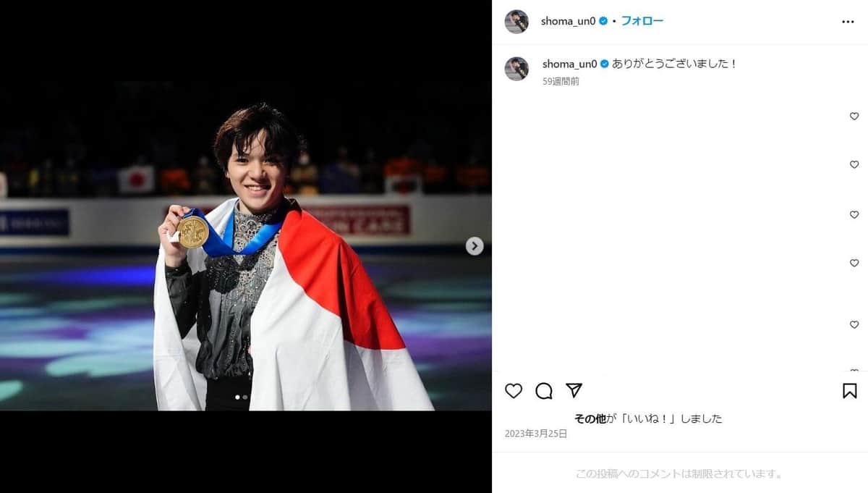Open comments with the speech bubble icon

click(x=544, y=391)
